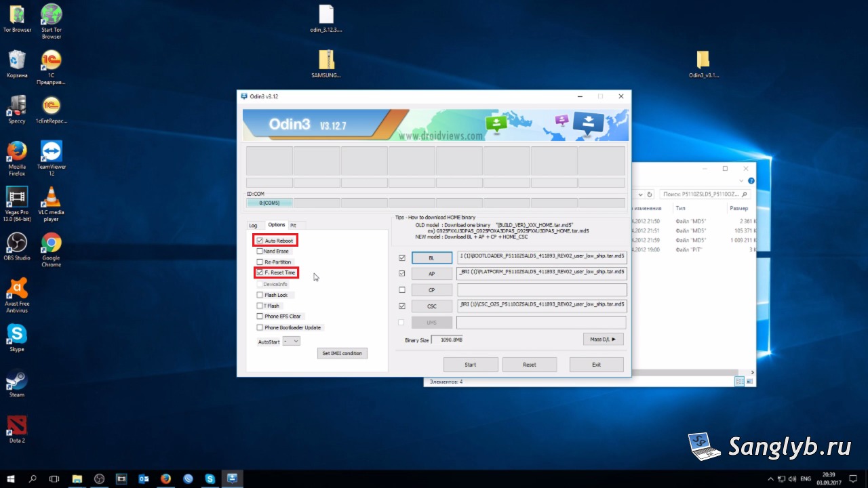Open Tor Browser desktop shortcut
This screenshot has width=868, height=488.
tap(17, 18)
